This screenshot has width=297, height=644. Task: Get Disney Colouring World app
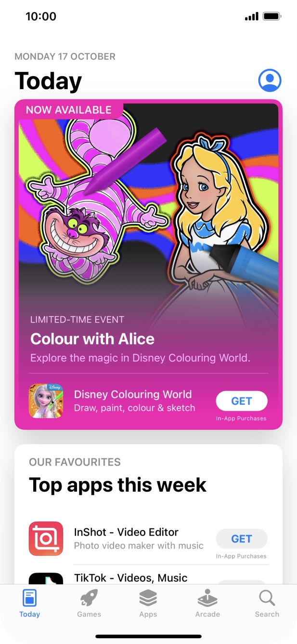[242, 401]
